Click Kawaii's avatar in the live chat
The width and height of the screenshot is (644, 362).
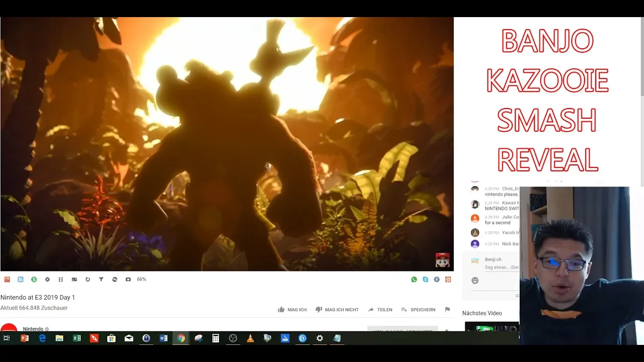(475, 204)
